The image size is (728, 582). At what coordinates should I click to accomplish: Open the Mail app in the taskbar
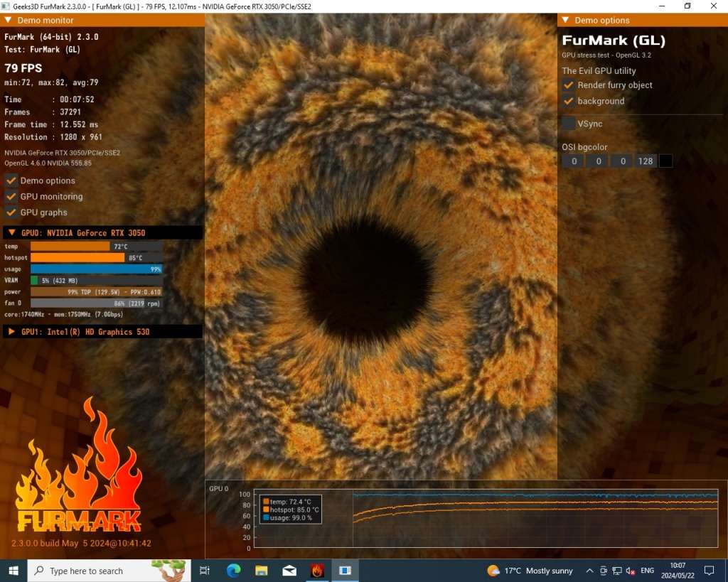click(x=289, y=570)
